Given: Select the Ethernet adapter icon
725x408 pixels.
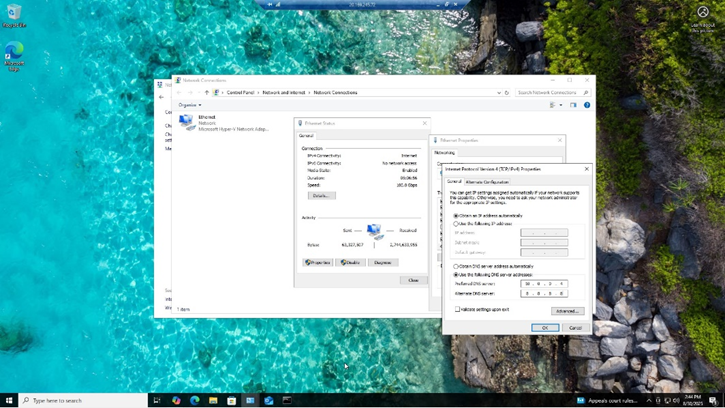Looking at the screenshot, I should point(187,122).
